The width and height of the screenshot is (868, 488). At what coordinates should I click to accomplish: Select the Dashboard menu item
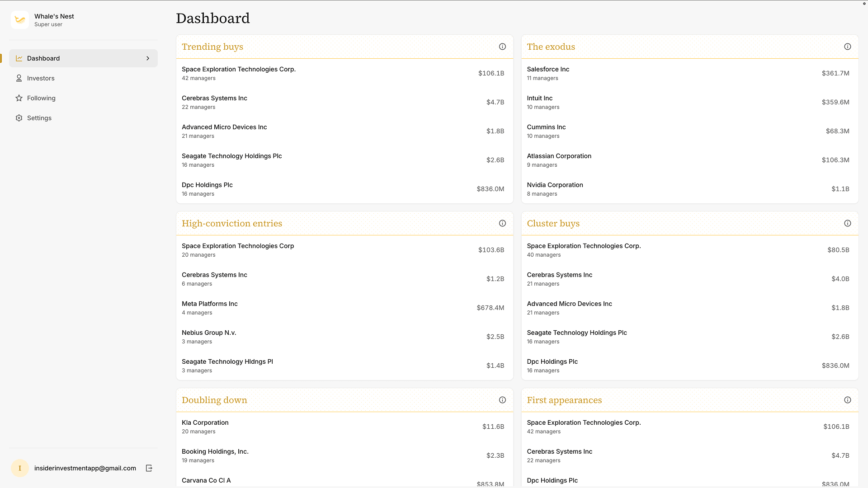point(83,58)
